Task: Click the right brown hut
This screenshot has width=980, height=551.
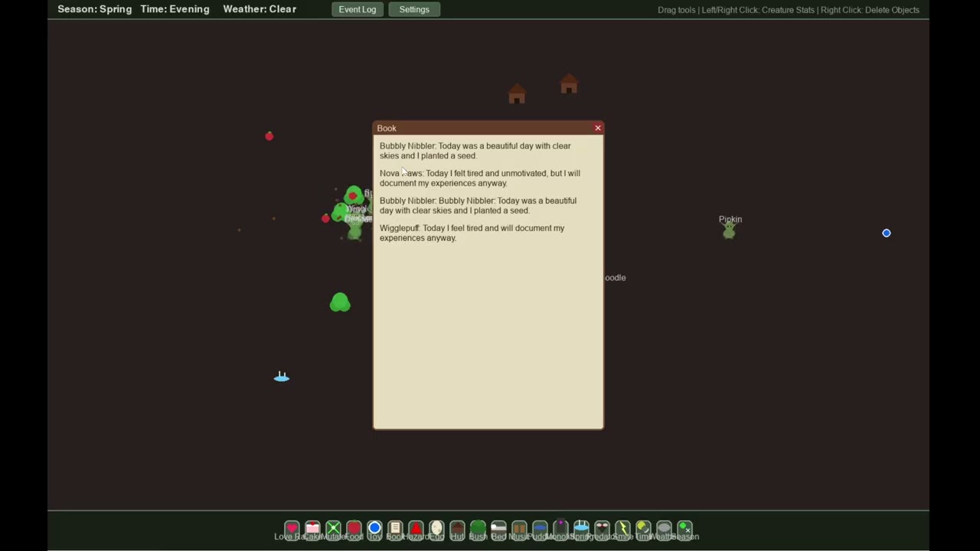Action: point(568,83)
